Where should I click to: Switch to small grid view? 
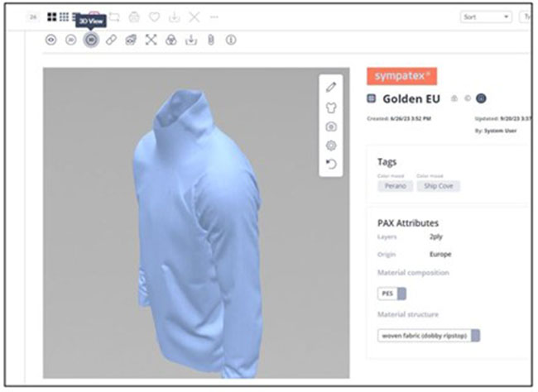[65, 17]
